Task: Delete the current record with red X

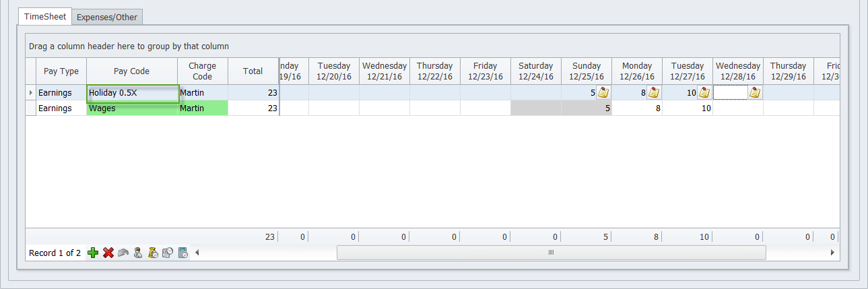Action: 108,253
